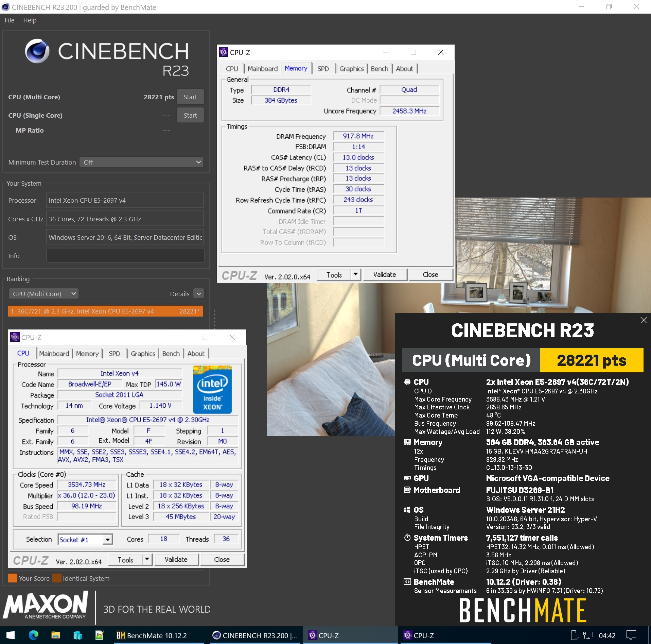Select ranking row 36C/72T Intel Xeon E5-2697 v4
Viewport: 651px width, 644px height.
[105, 311]
